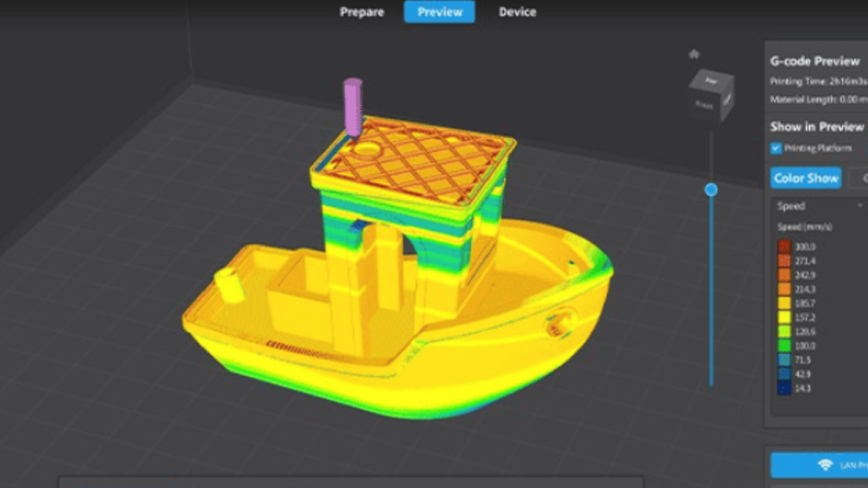The height and width of the screenshot is (488, 868).
Task: Click the orange 214.3 speed swatch
Action: (x=785, y=287)
